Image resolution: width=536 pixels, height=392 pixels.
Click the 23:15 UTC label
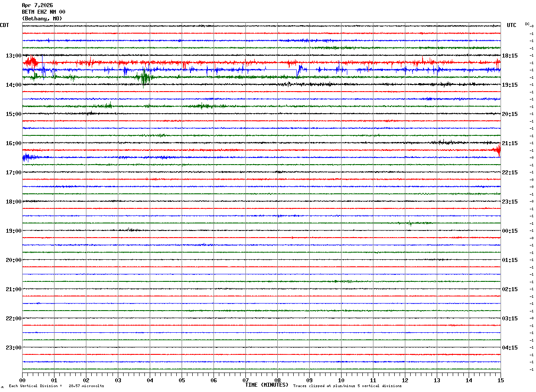coord(510,202)
